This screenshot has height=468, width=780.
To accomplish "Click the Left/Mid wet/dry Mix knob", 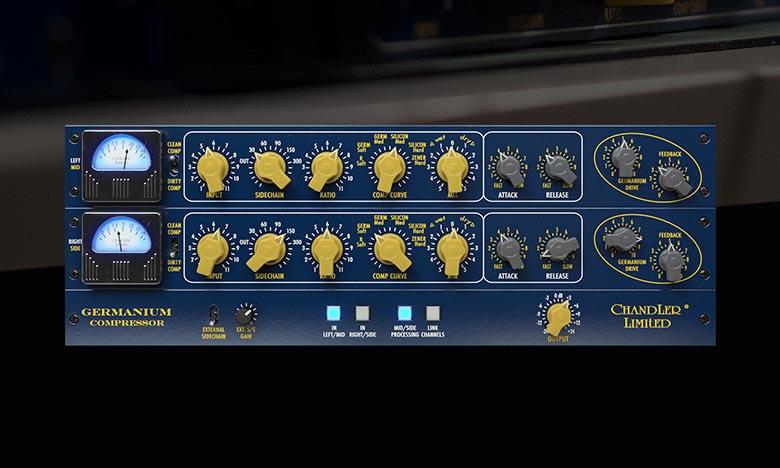I will pos(452,169).
